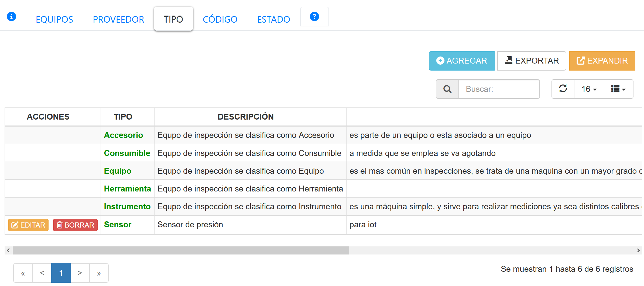Focus the Buscar search field
644x286 pixels.
[499, 89]
